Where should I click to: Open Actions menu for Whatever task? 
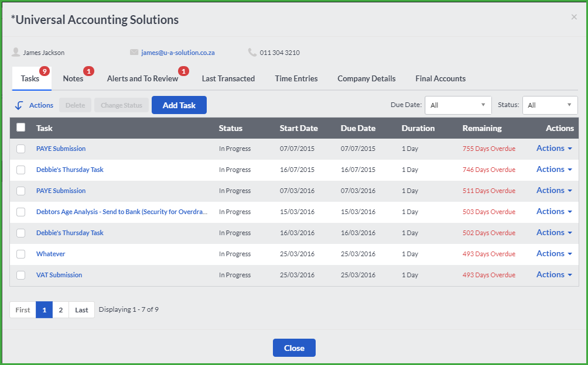pos(554,253)
